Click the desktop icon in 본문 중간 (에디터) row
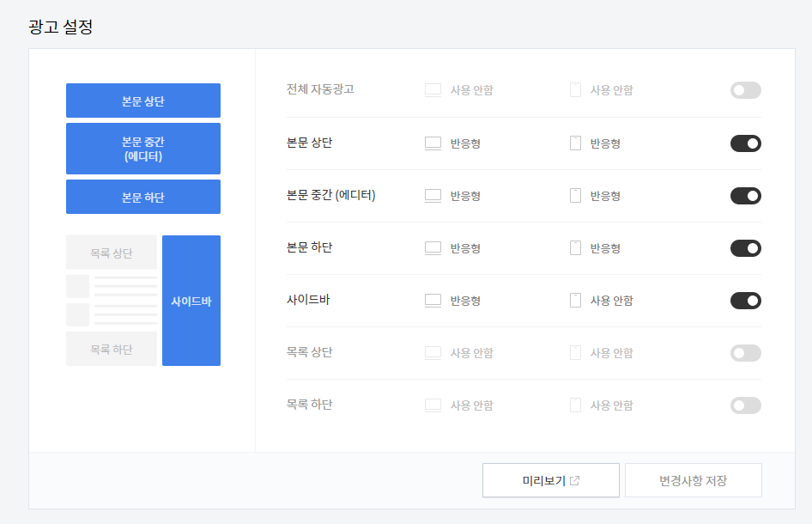Screen dimensions: 812x524 433,196
